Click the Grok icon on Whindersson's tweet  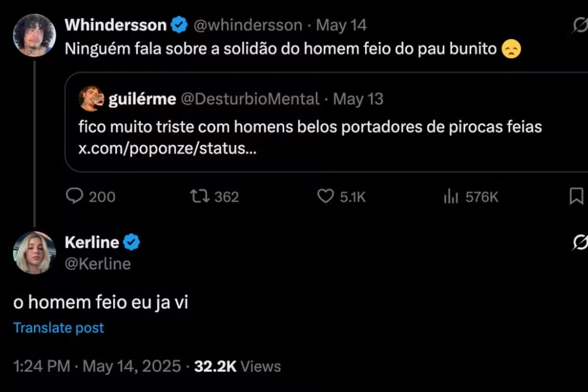click(x=579, y=25)
